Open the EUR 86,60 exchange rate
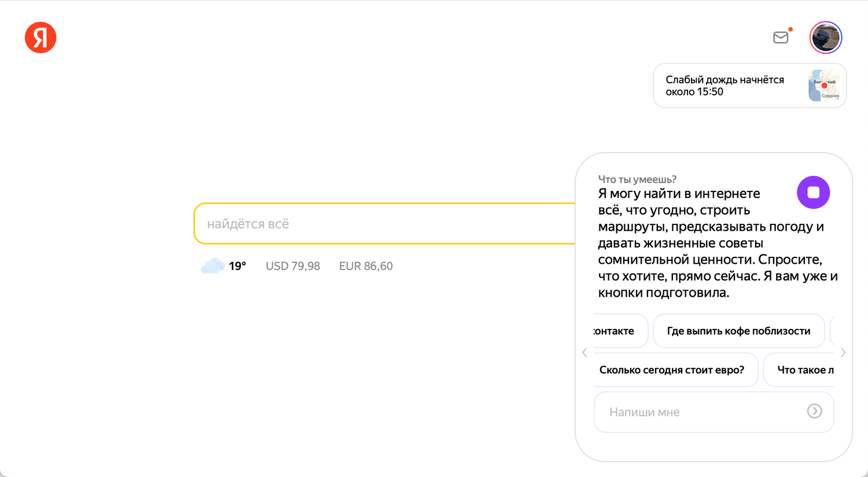The height and width of the screenshot is (477, 868). 366,266
